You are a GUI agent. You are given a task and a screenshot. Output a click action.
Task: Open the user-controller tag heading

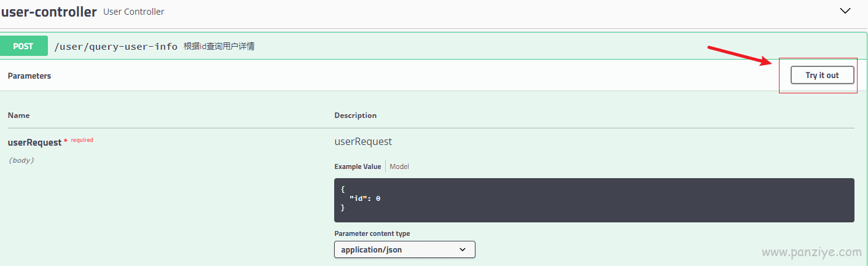click(49, 12)
